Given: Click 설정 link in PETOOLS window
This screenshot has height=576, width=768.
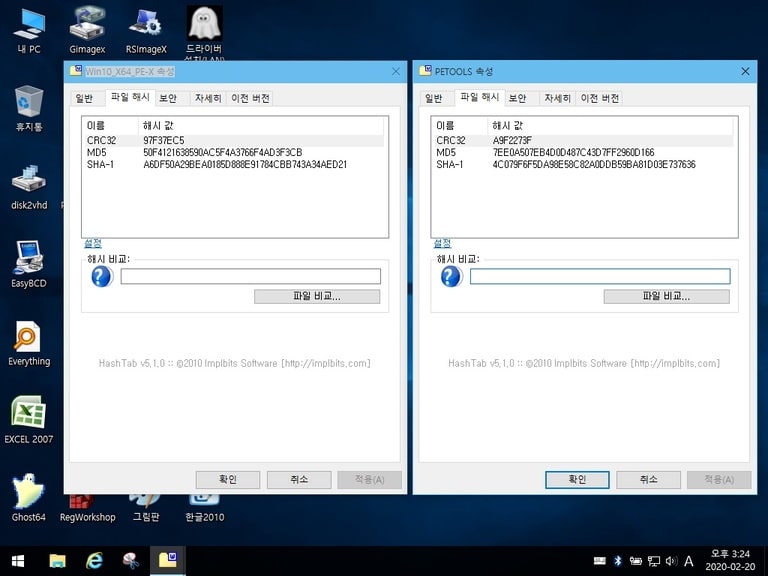Looking at the screenshot, I should [442, 243].
